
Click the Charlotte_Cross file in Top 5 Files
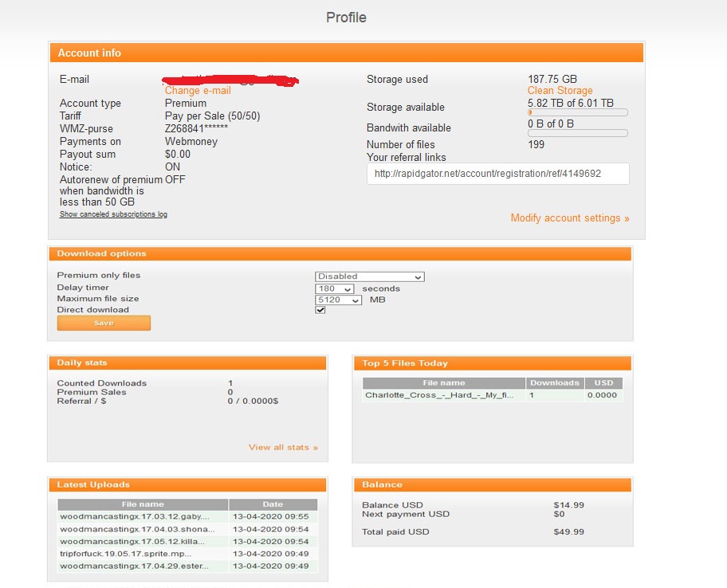pos(439,395)
